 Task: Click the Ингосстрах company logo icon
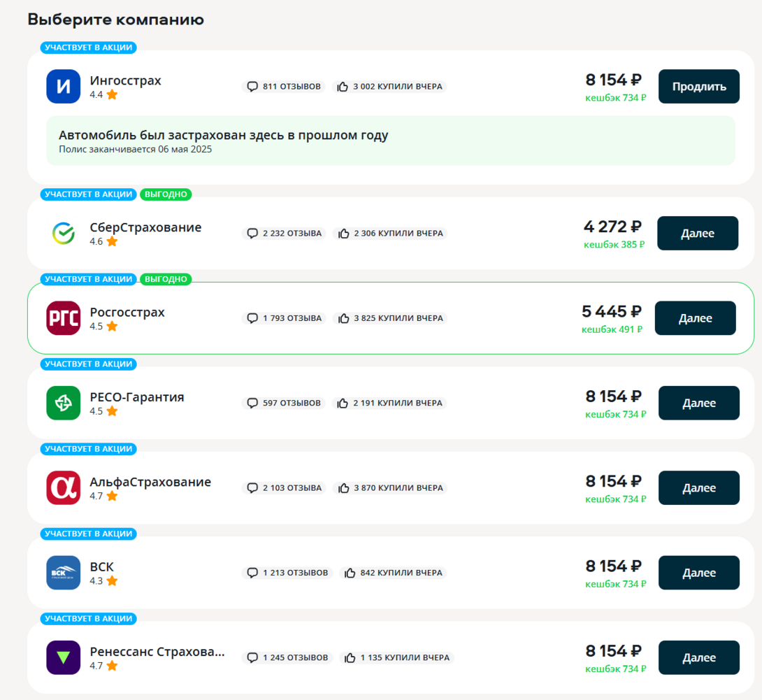point(64,87)
